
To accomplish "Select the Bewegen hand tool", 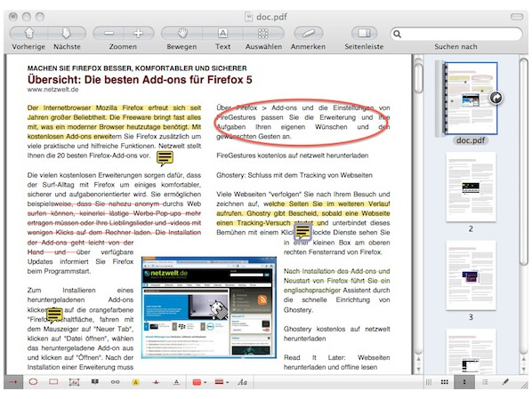I will 182,33.
